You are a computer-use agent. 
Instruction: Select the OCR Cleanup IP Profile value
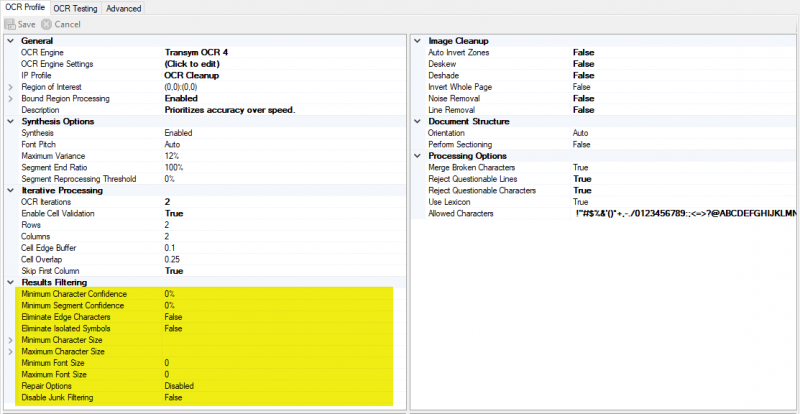coord(192,76)
